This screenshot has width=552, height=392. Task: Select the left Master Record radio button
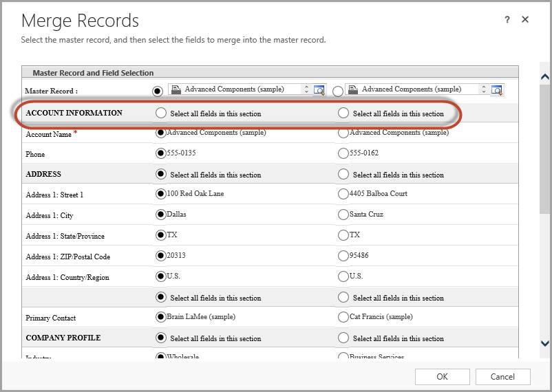158,91
